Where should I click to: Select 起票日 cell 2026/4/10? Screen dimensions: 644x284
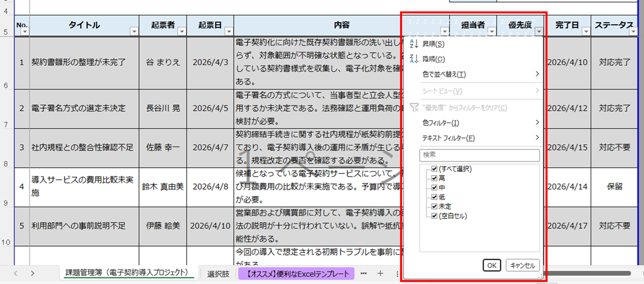pos(210,226)
